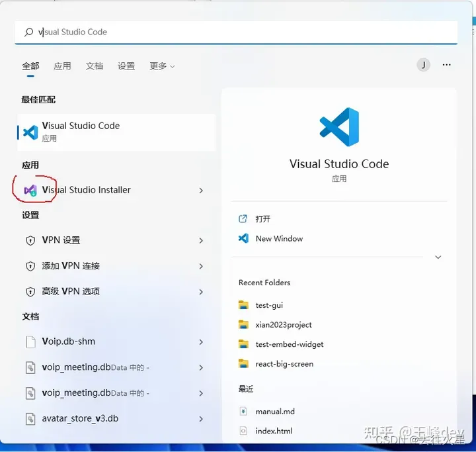Click the Visual Studio Code best-match icon
The width and height of the screenshot is (476, 452).
(x=30, y=132)
